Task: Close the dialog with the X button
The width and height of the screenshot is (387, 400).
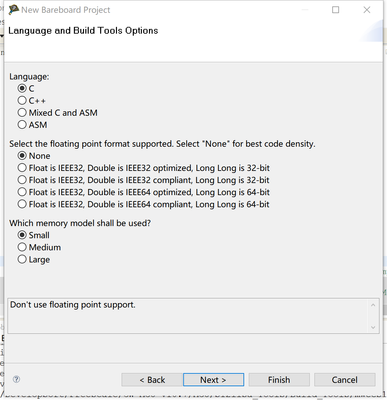Action: click(367, 10)
